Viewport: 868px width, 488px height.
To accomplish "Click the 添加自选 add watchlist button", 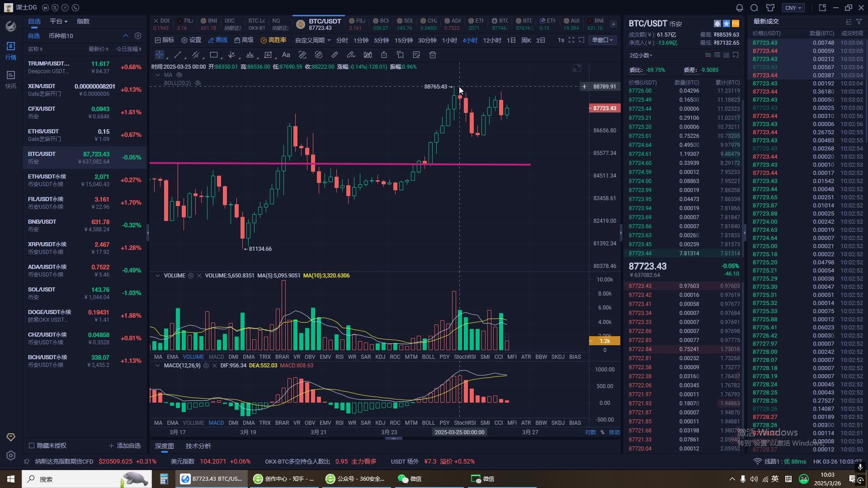I will coord(125,446).
